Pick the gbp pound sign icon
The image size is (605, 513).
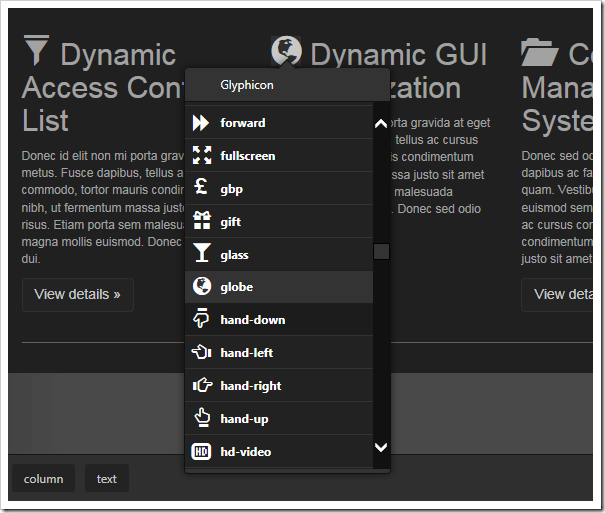pyautogui.click(x=201, y=189)
